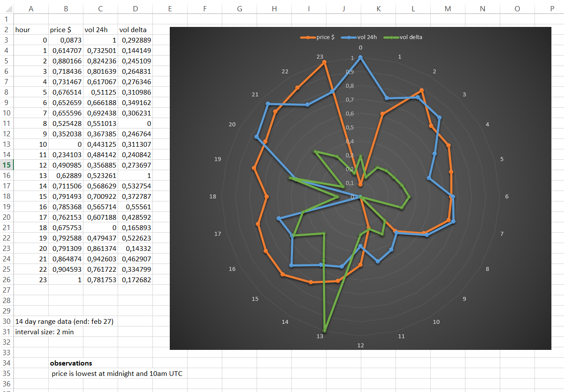Viewport: 564px width, 392px height.
Task: Select column header D
Action: click(x=135, y=8)
